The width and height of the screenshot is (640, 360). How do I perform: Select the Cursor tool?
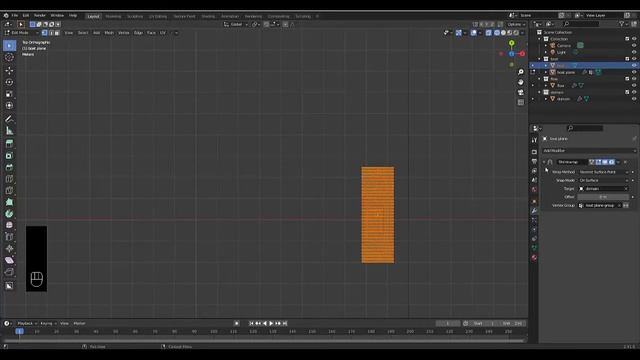click(x=9, y=58)
